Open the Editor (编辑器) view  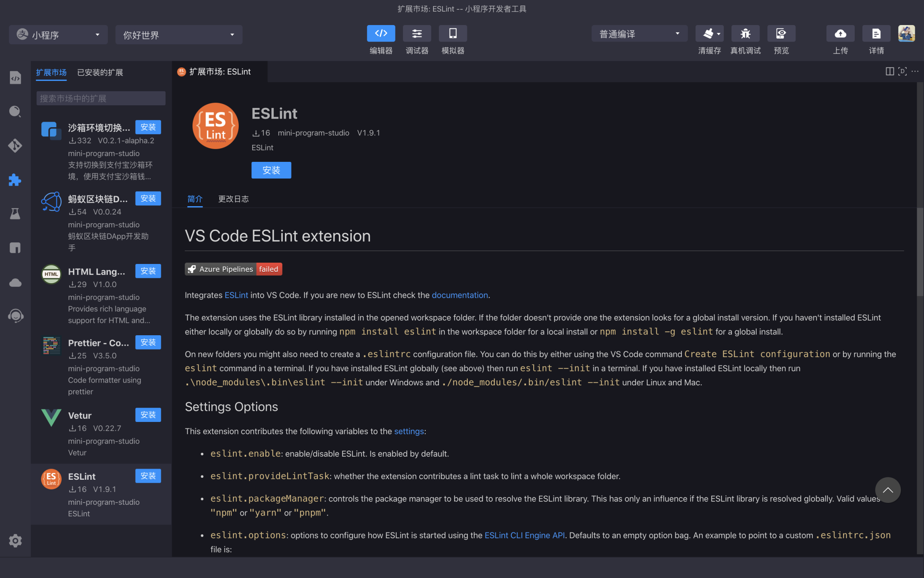[381, 34]
